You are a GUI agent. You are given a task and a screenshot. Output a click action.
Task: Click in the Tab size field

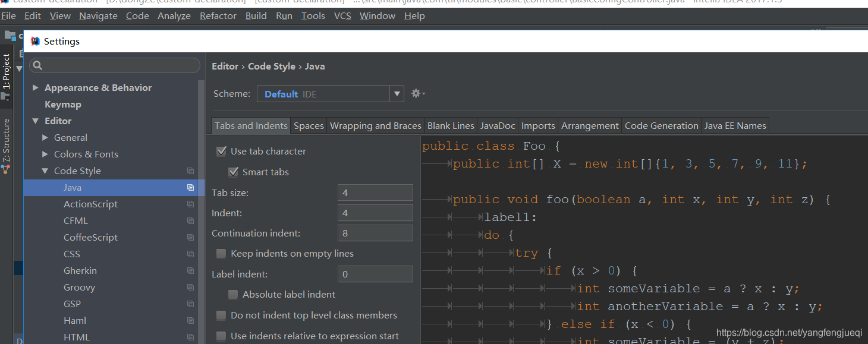click(375, 192)
